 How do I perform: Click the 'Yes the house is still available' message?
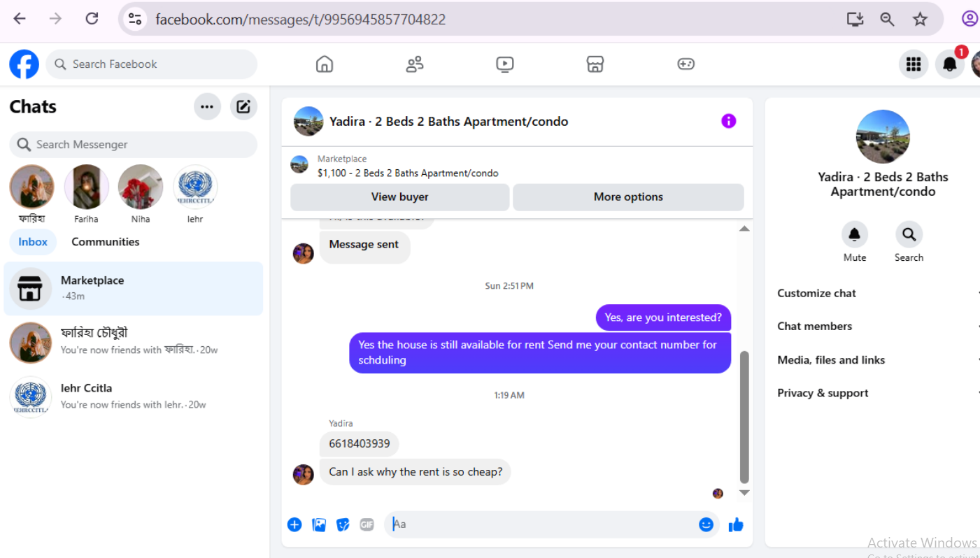540,352
